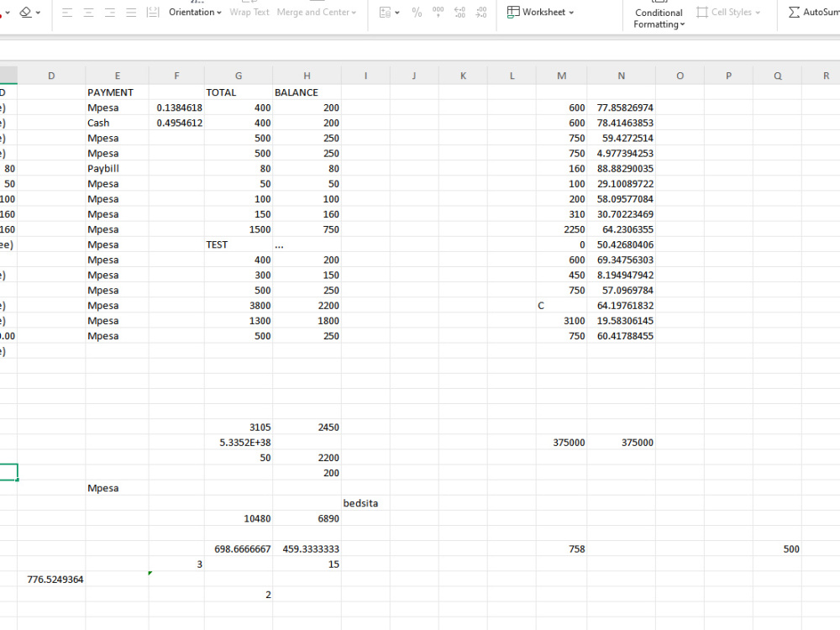Select the cell containing Cash
The image size is (840, 630).
point(118,123)
